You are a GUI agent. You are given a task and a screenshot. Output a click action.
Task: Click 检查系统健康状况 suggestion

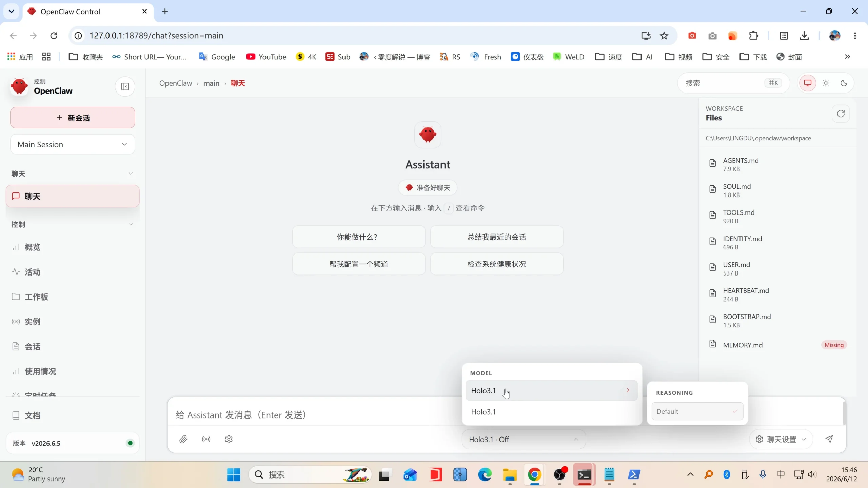[497, 264]
